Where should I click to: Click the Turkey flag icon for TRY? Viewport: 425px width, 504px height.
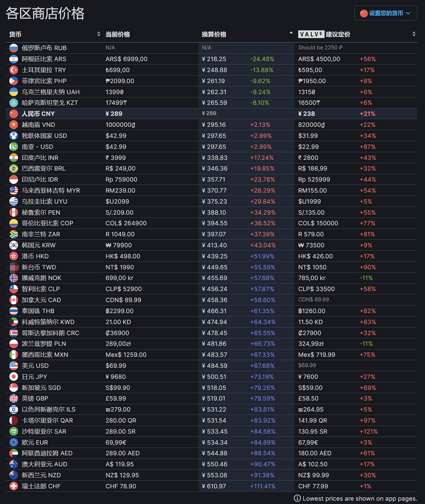pos(14,70)
